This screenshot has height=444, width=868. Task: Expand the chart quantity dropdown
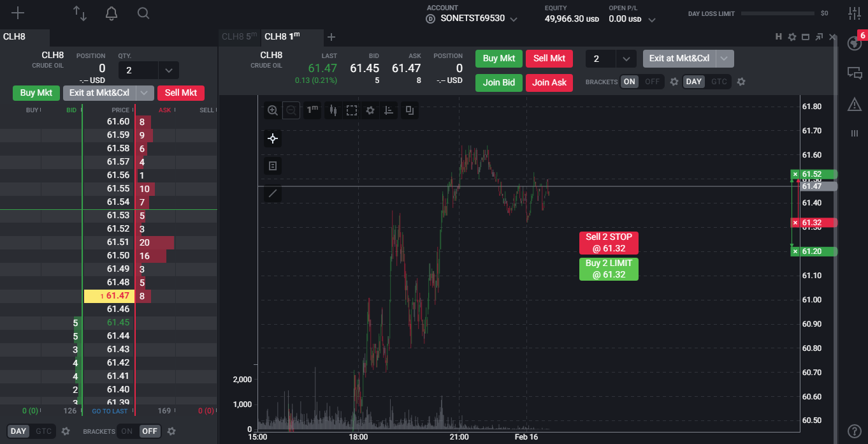626,59
